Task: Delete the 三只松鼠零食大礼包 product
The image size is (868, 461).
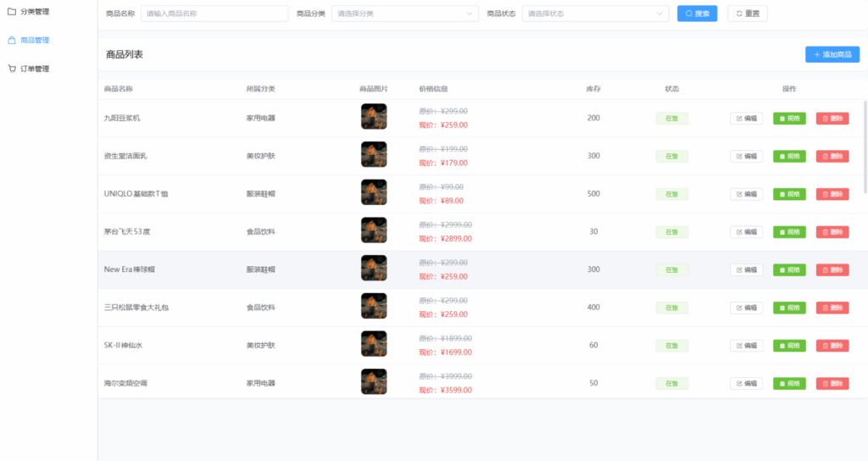Action: (832, 308)
